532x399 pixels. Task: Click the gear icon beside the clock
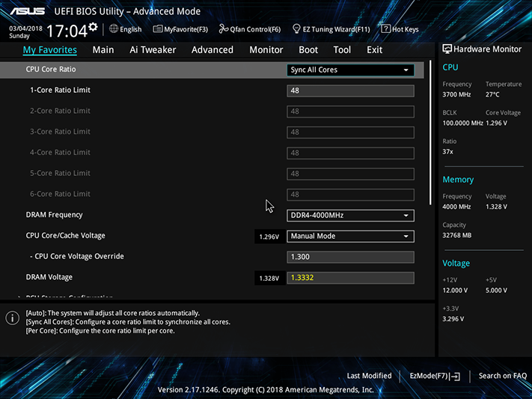[93, 27]
